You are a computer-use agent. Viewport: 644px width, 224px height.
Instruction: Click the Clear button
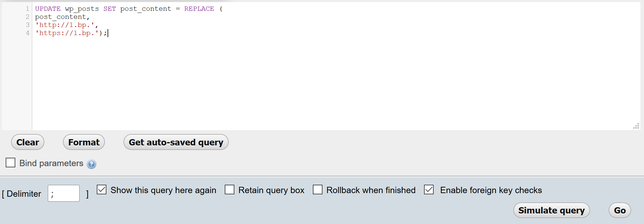[x=28, y=142]
